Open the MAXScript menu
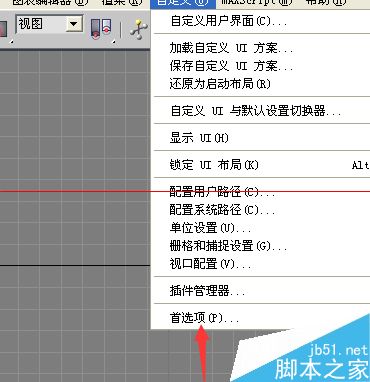The width and height of the screenshot is (370, 382). [x=257, y=3]
